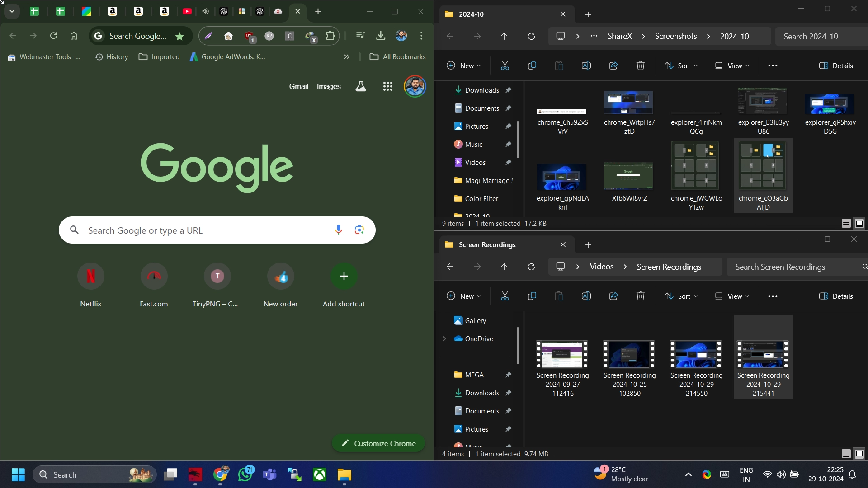Open the Chrome extensions puzzle icon

pos(330,36)
